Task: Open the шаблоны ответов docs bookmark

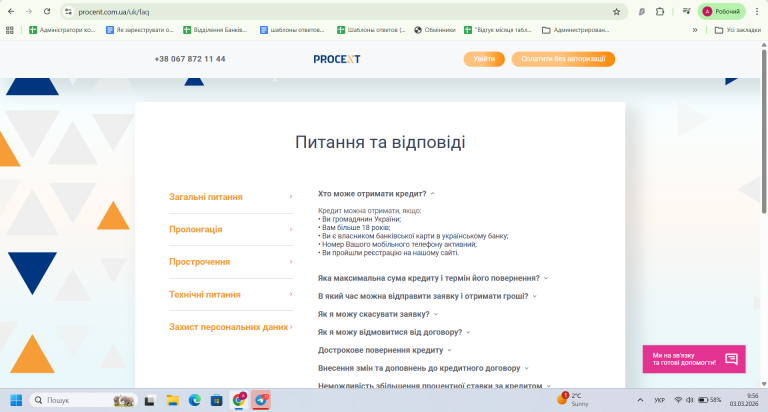Action: [292, 30]
